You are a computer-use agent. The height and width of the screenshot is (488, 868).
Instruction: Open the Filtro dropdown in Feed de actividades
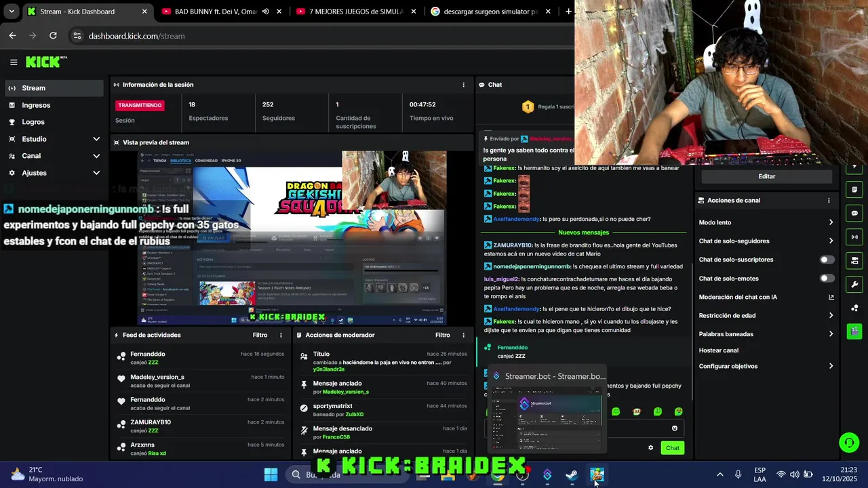click(x=260, y=335)
